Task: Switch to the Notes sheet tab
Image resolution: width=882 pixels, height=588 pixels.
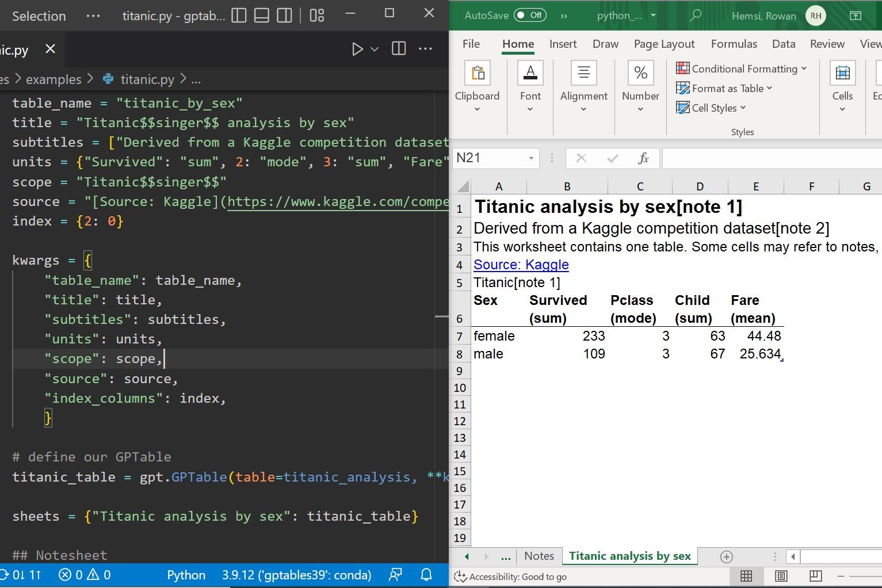Action: [x=539, y=556]
